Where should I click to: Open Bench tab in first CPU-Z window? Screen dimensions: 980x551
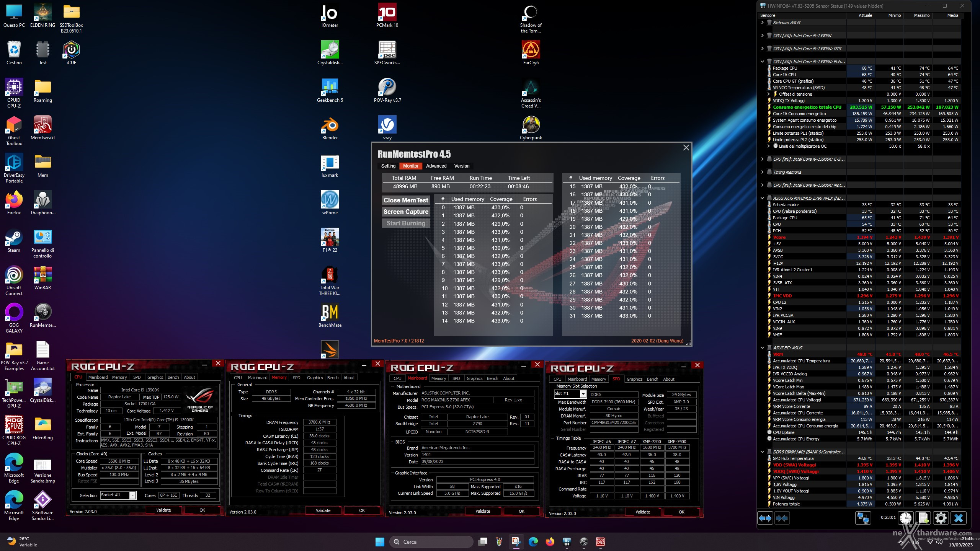click(173, 377)
